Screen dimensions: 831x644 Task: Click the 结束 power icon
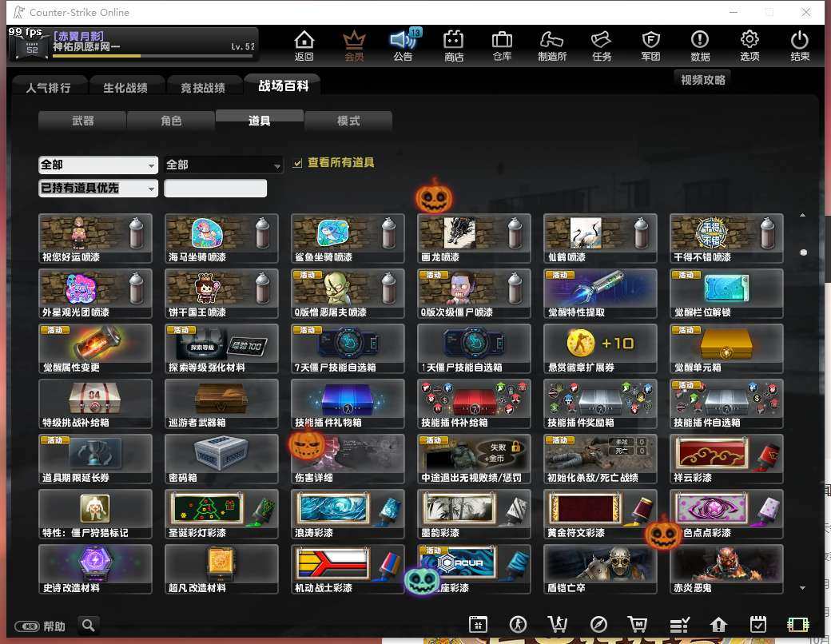coord(800,46)
